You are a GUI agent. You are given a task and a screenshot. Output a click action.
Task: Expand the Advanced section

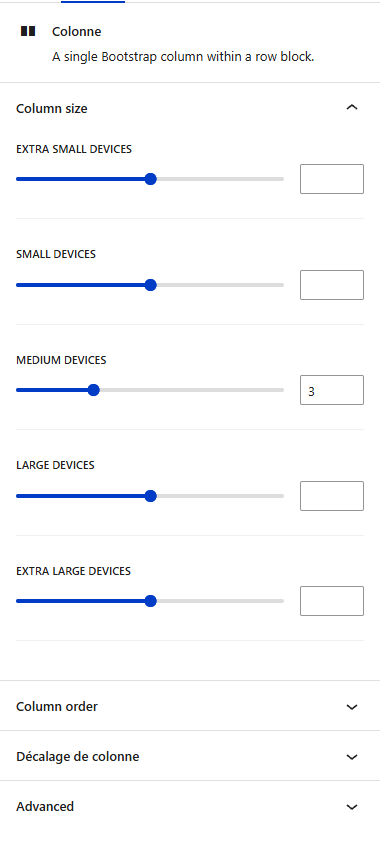click(190, 807)
